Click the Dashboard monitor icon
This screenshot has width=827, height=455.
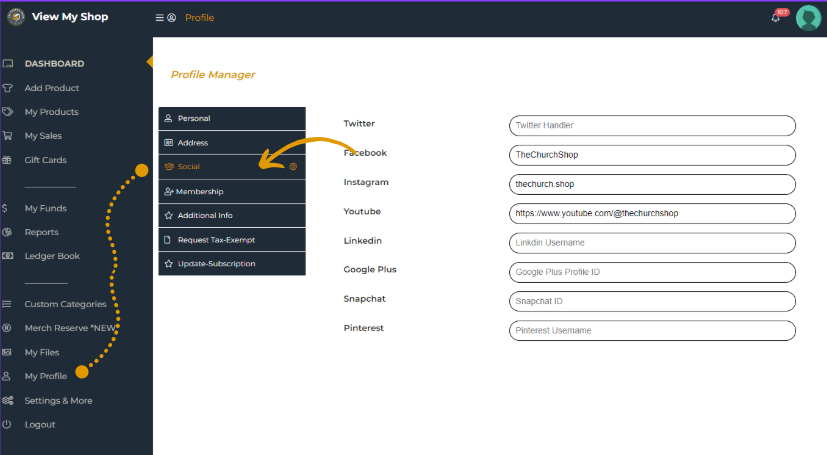tap(7, 64)
